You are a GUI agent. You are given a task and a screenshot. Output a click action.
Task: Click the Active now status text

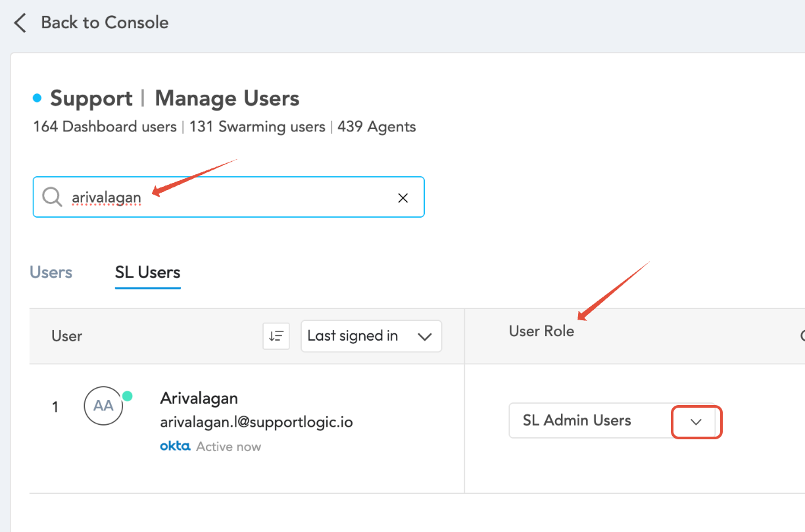[229, 447]
